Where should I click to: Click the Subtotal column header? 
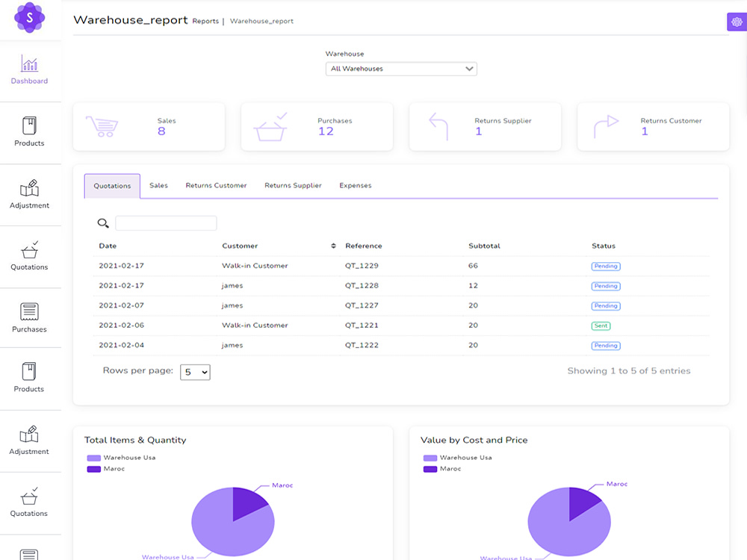[x=485, y=246]
